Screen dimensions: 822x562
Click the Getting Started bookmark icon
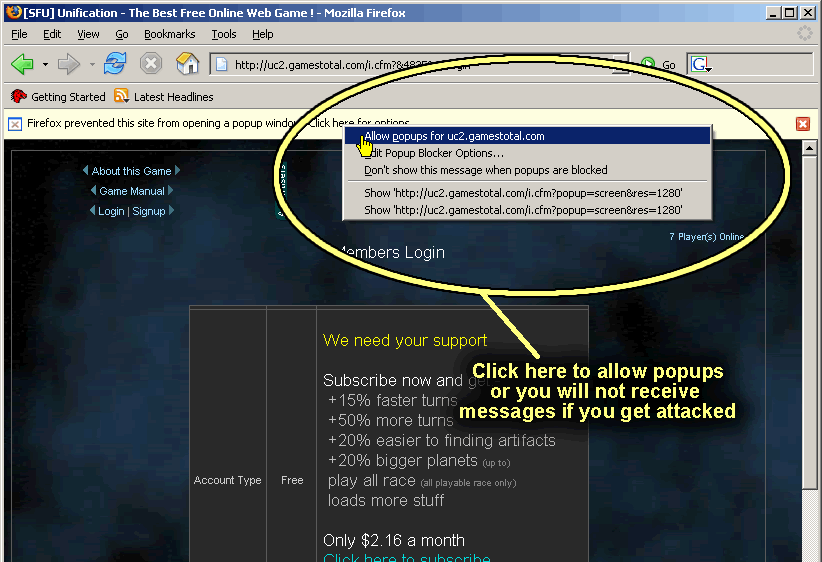pyautogui.click(x=18, y=97)
